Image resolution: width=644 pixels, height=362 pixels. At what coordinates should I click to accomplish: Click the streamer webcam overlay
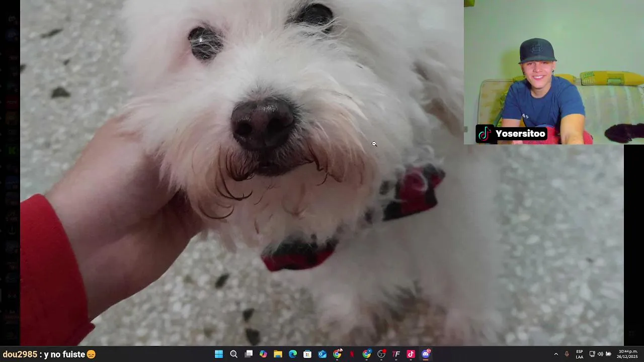click(x=554, y=72)
